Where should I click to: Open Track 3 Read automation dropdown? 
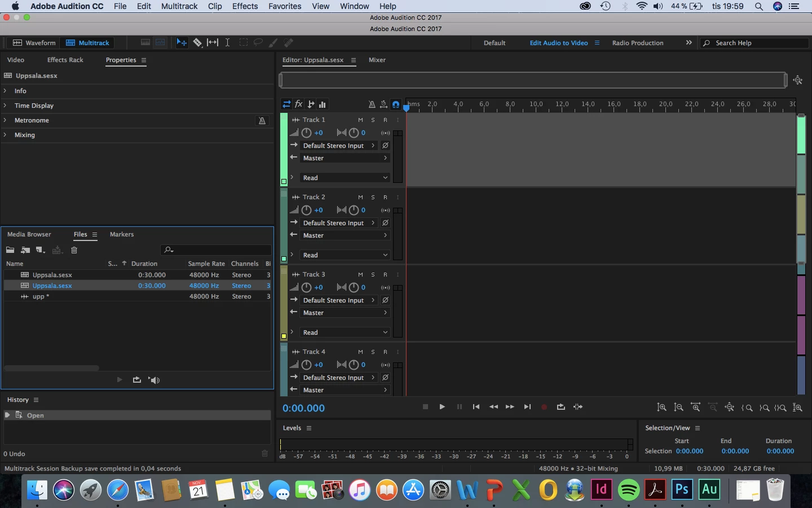point(345,332)
